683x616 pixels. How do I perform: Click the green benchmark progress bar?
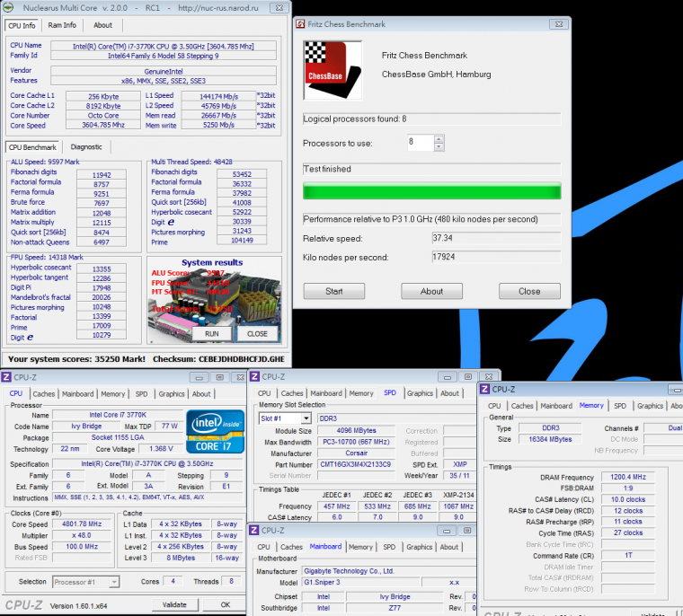(x=431, y=190)
